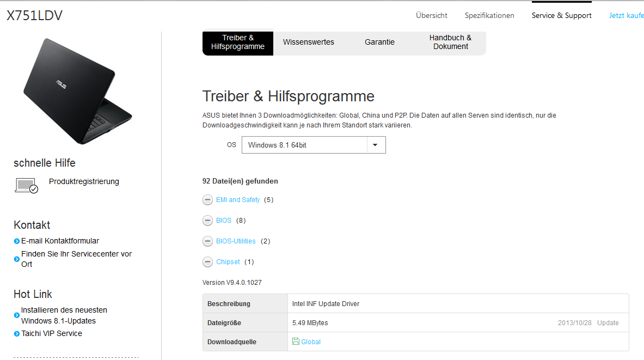Open the BIOS-Utilities category link
The height and width of the screenshot is (360, 644).
(x=236, y=241)
